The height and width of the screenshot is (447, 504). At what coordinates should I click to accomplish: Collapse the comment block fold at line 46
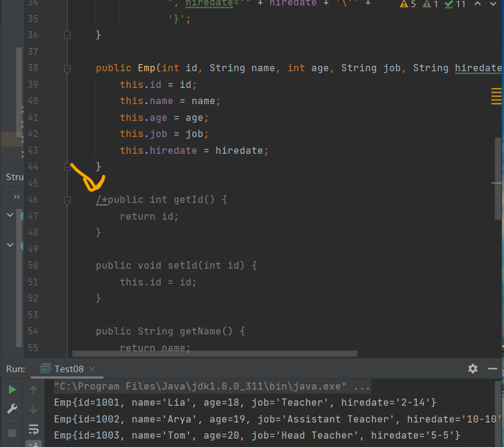[67, 200]
